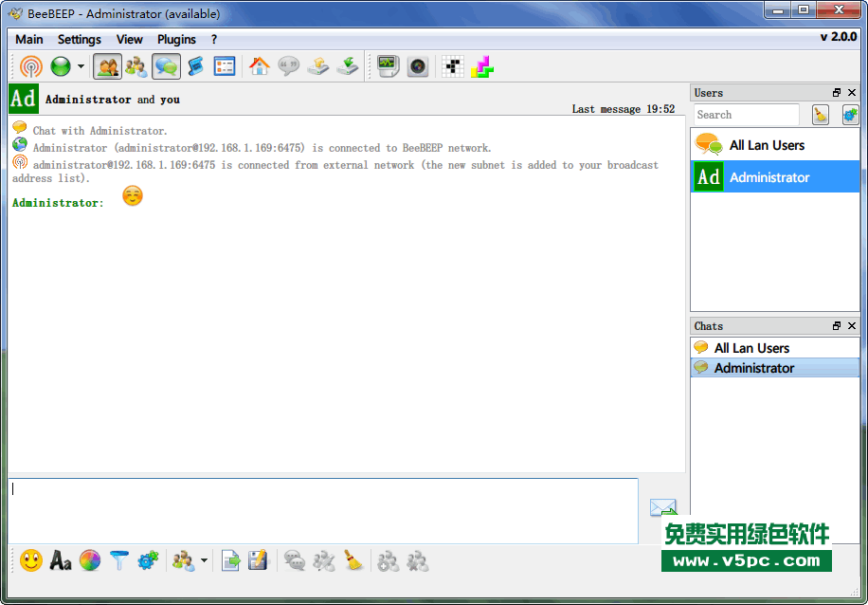The image size is (868, 605).
Task: Open the ? help menu
Action: point(214,39)
